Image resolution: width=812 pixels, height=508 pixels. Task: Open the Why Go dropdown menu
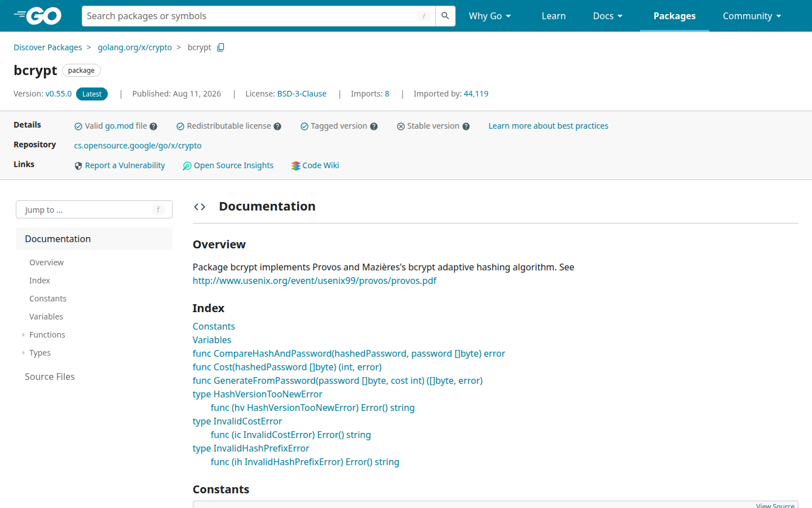(490, 16)
